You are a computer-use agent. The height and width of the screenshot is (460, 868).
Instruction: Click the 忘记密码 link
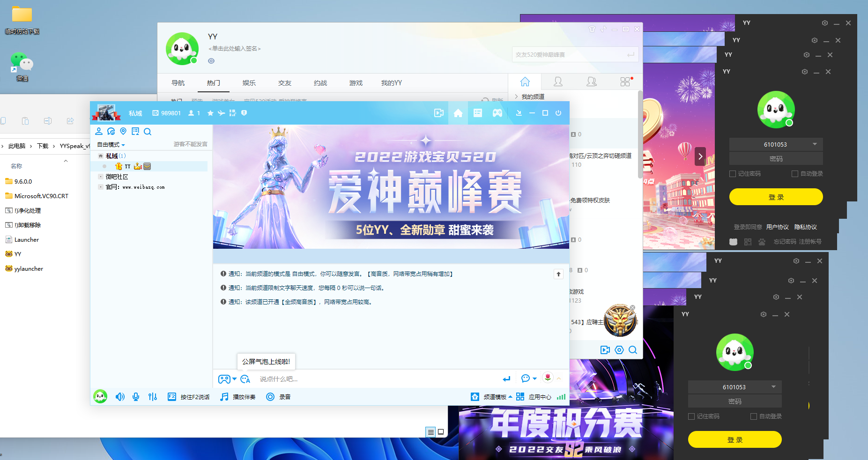(785, 242)
